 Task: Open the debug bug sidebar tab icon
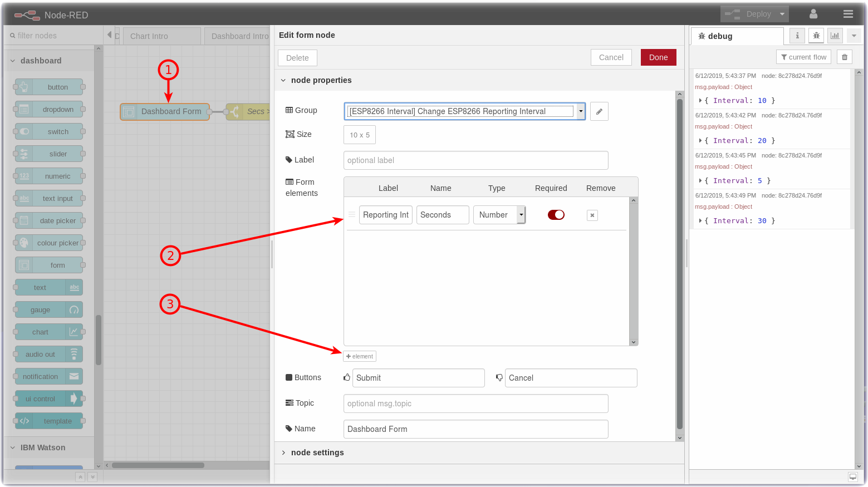coord(816,36)
